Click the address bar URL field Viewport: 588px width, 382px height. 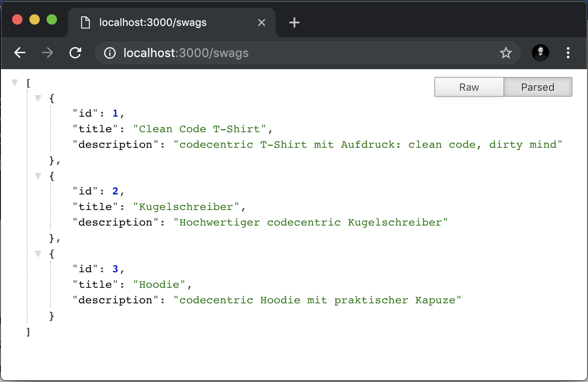[x=302, y=53]
